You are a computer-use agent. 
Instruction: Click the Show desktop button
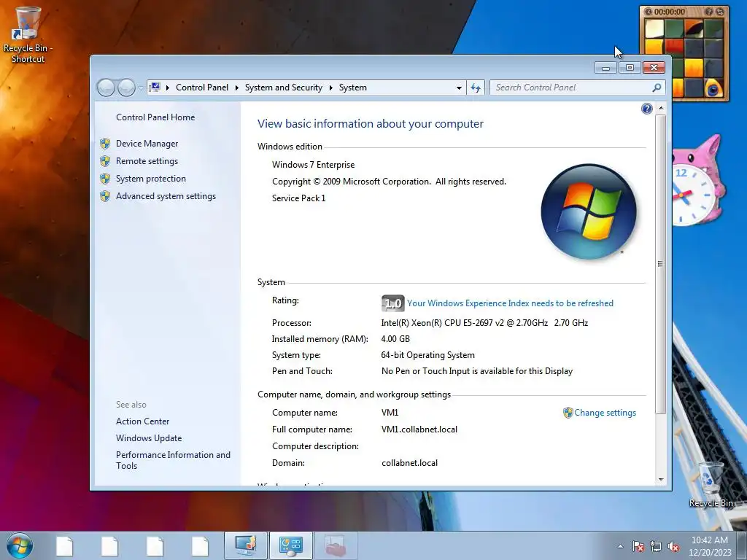click(x=743, y=546)
